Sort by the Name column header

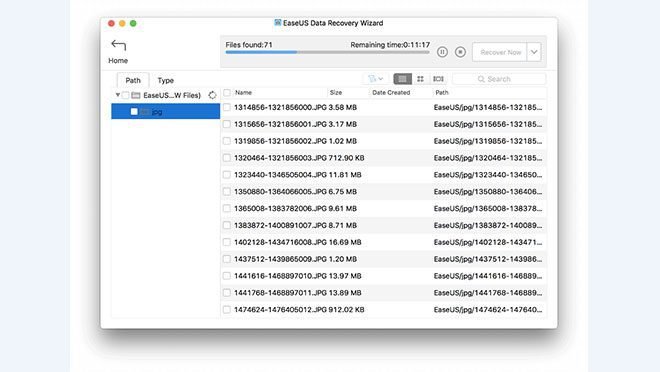click(x=243, y=93)
